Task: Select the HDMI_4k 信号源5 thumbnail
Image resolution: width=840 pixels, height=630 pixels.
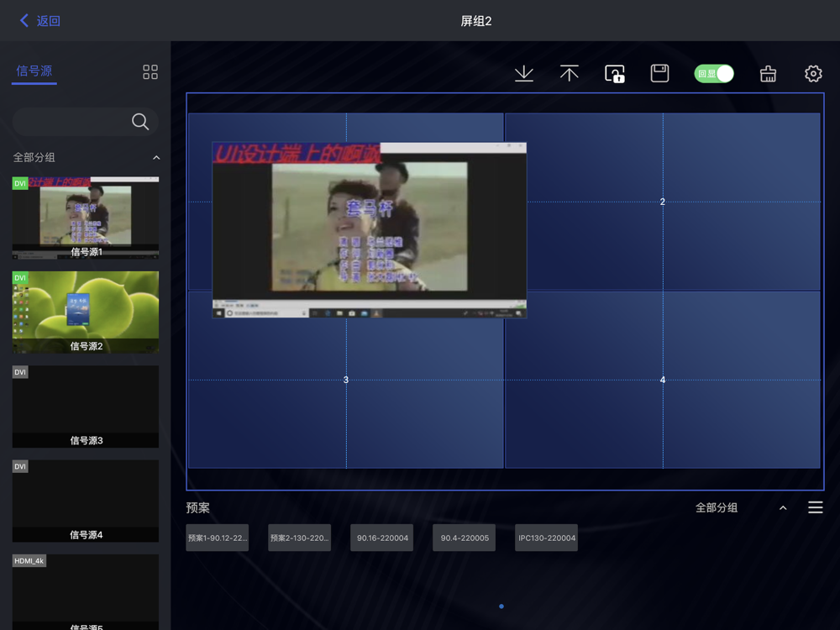Action: pos(86,592)
